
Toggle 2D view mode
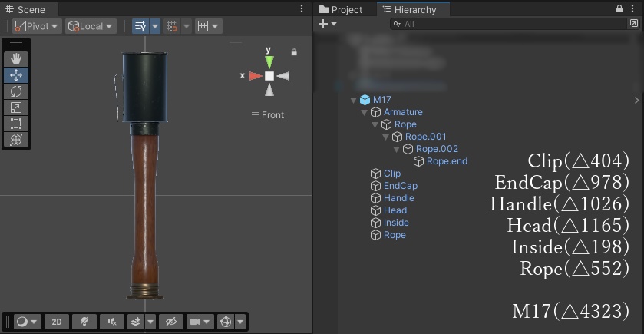(57, 322)
